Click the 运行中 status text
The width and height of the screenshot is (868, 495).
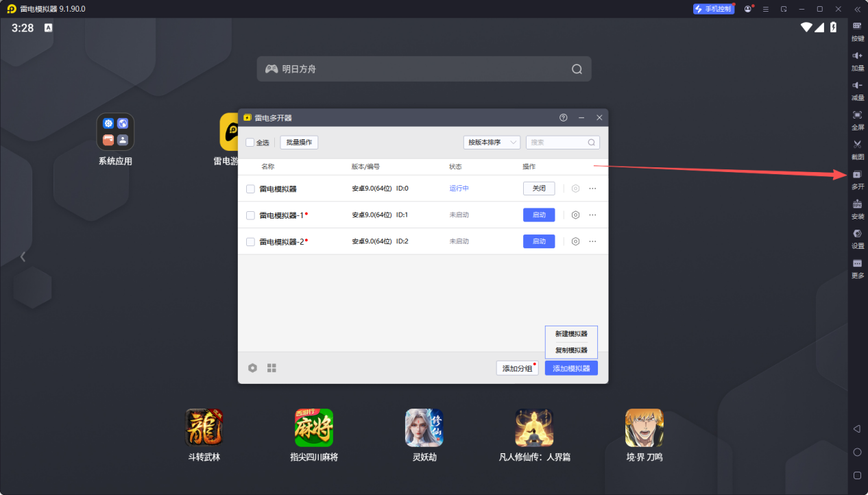pos(459,189)
